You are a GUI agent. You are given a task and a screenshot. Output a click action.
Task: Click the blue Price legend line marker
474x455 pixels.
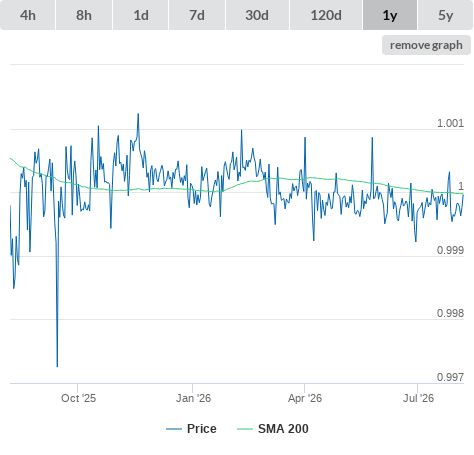[174, 429]
